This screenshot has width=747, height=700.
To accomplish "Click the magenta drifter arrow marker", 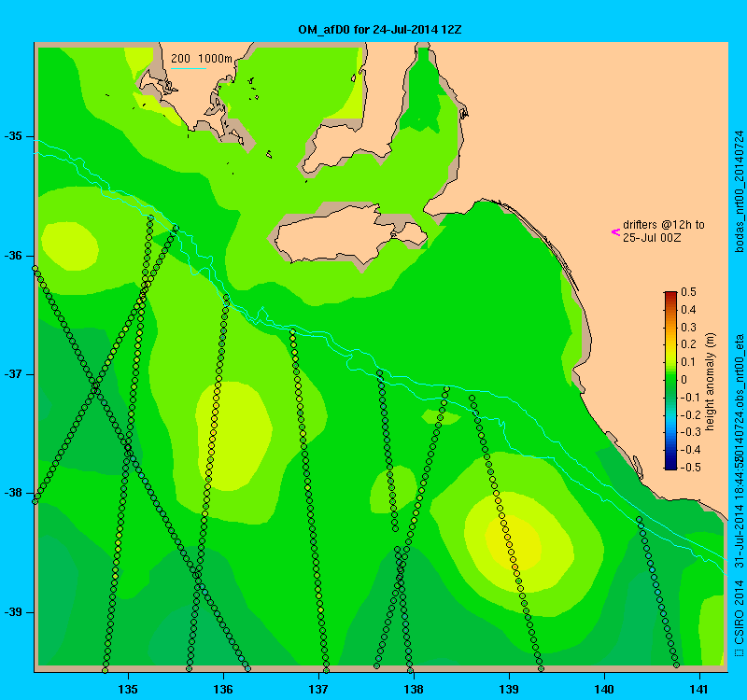I will tap(615, 232).
